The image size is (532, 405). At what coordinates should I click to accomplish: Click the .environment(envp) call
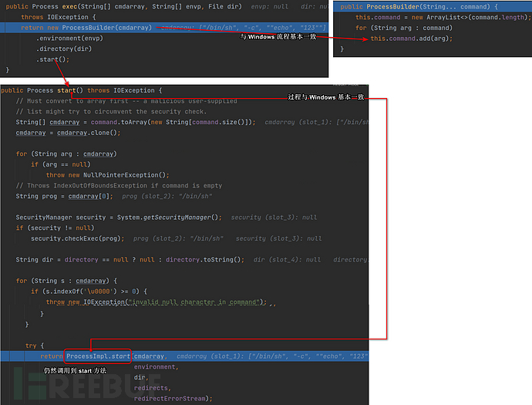[69, 37]
